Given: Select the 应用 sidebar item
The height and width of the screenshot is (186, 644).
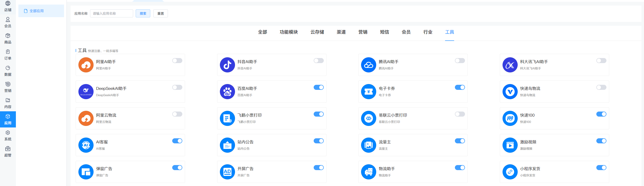Looking at the screenshot, I should 8,119.
